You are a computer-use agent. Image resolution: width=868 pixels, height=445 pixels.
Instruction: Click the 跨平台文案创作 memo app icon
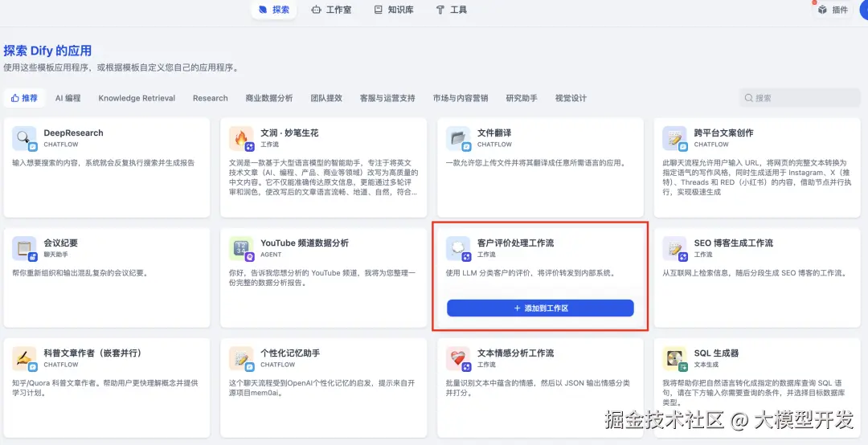coord(675,138)
